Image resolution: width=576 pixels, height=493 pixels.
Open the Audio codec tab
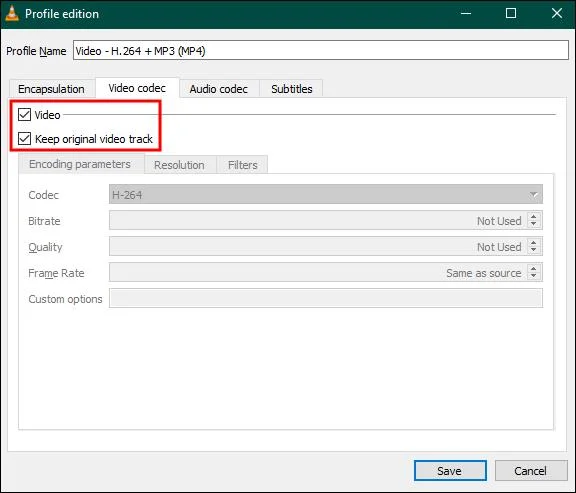click(x=219, y=89)
